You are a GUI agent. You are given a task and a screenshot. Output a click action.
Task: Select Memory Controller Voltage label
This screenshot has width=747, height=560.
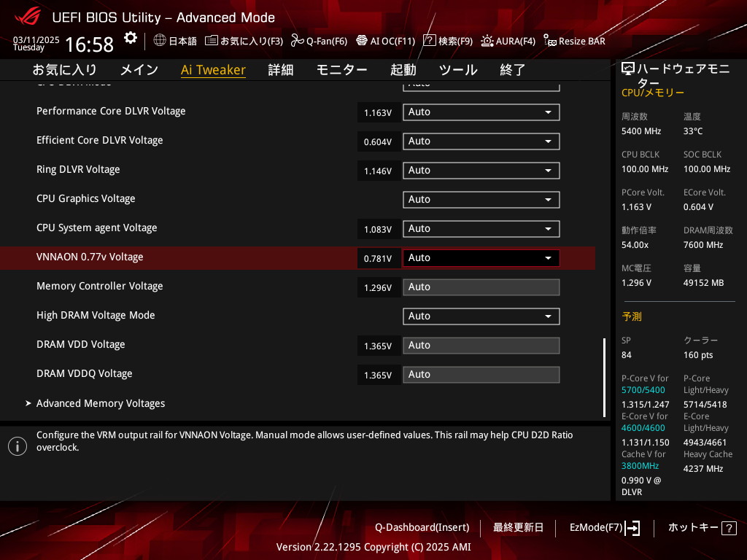(x=99, y=286)
